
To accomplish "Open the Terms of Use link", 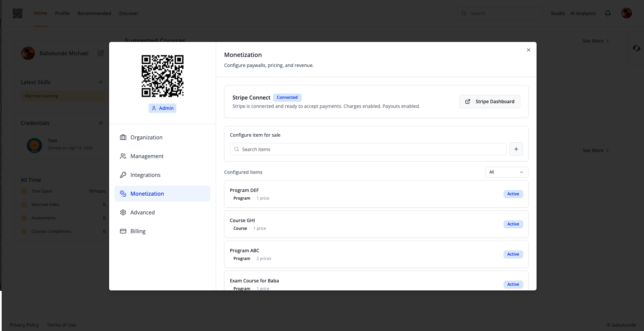I will [x=61, y=325].
